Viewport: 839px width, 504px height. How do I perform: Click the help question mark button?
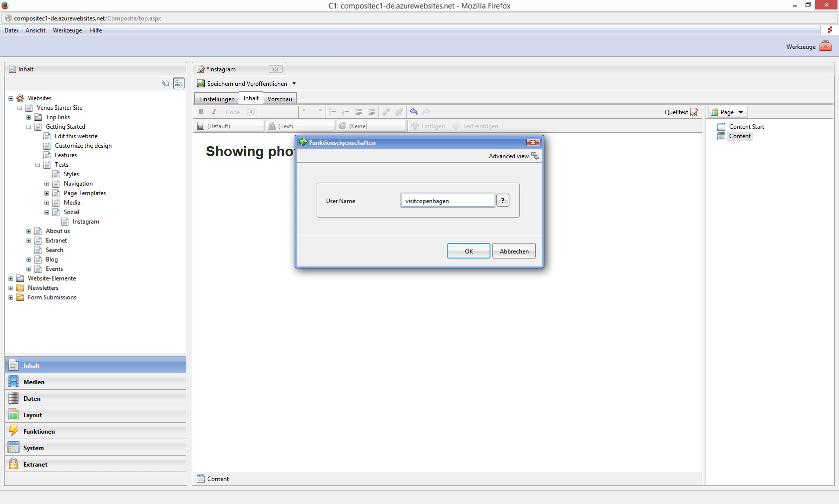pyautogui.click(x=502, y=201)
